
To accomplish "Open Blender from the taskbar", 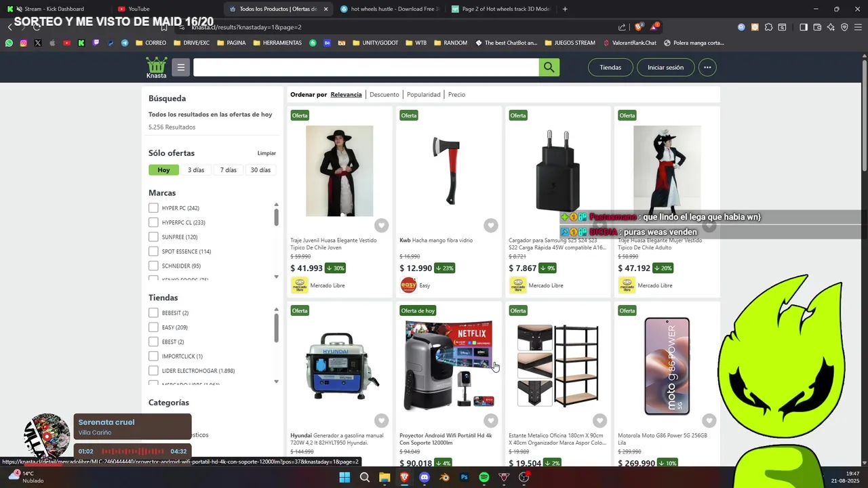I will point(444,477).
